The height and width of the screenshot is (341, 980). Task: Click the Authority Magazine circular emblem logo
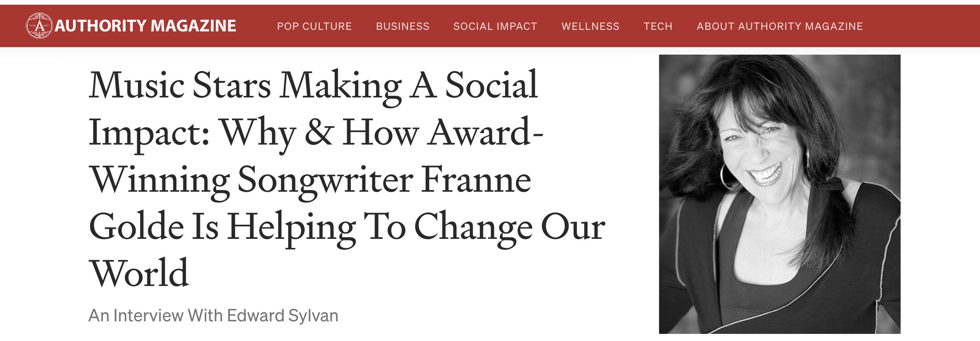click(x=39, y=26)
